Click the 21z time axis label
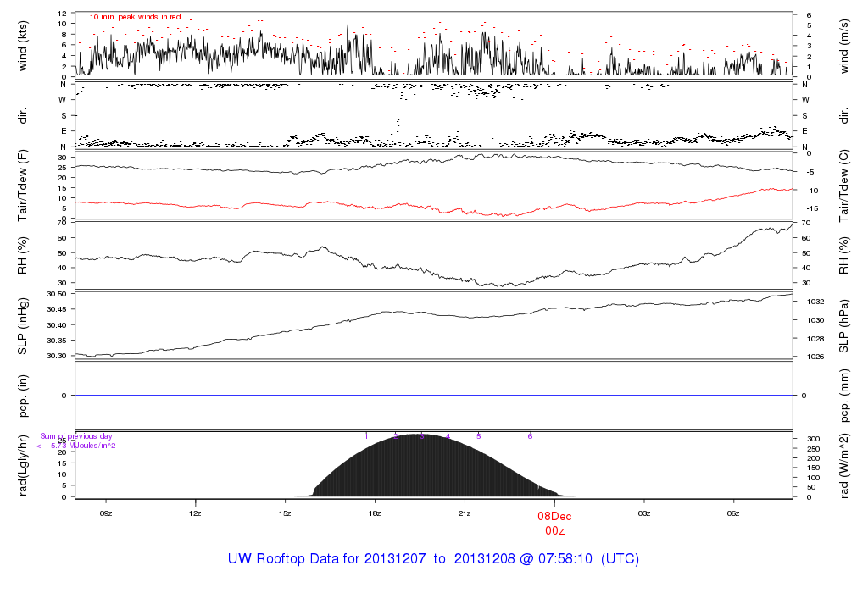The height and width of the screenshot is (593, 868). tap(465, 513)
